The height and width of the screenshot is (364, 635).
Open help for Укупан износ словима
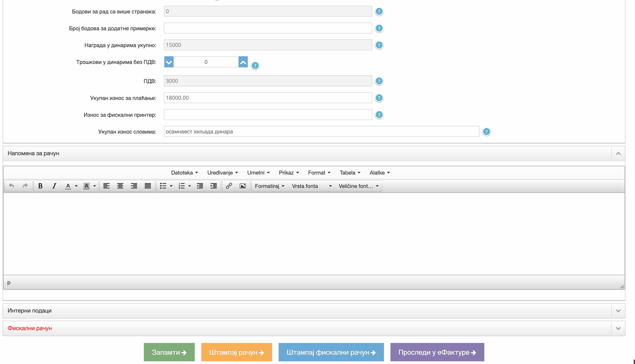pos(486,131)
